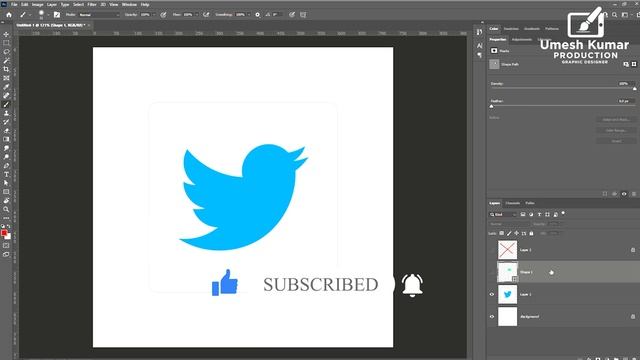
Task: Select the Pen tool
Action: tap(6, 166)
